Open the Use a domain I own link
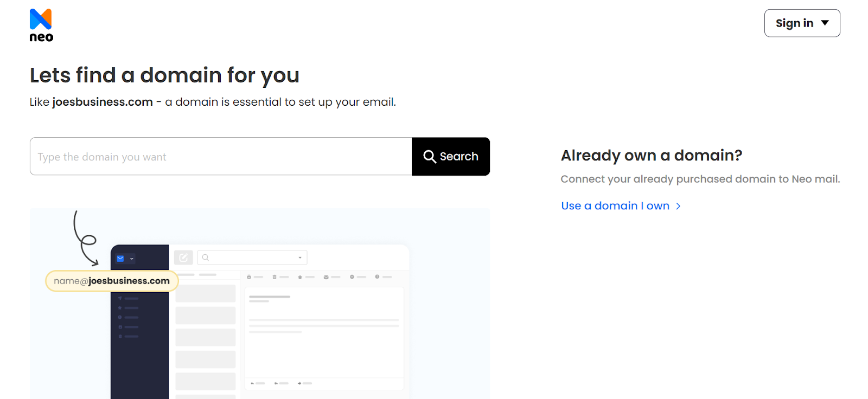The height and width of the screenshot is (399, 868). [615, 206]
